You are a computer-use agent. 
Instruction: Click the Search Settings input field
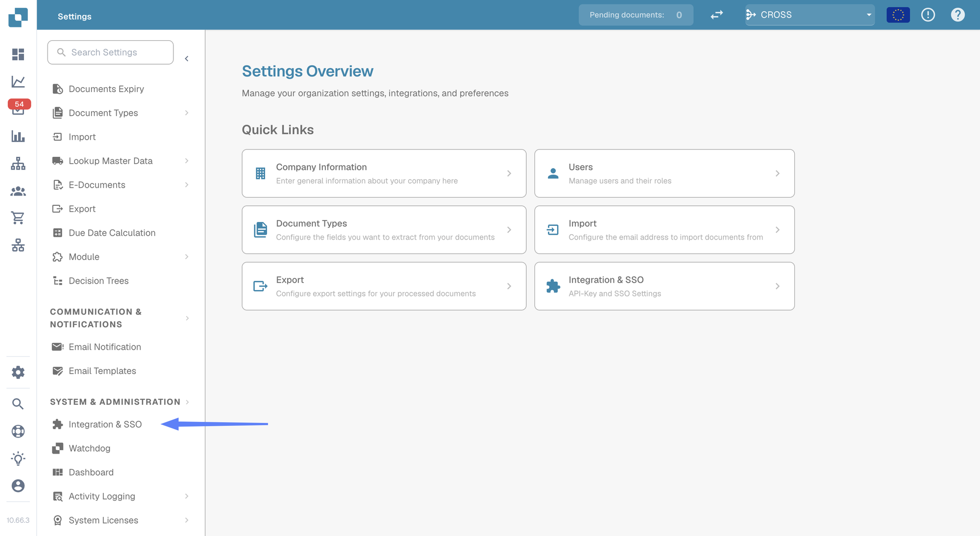(110, 52)
